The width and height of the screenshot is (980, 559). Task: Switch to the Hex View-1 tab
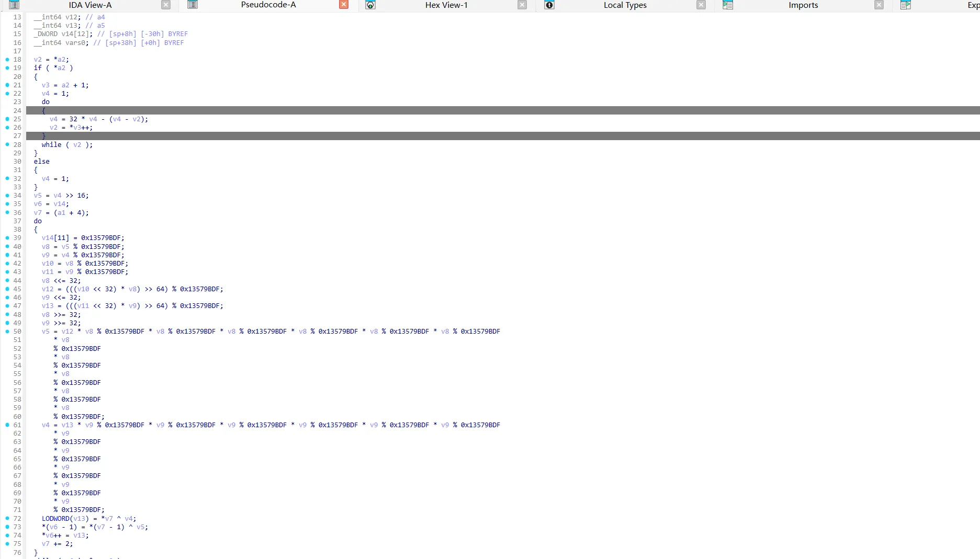[446, 5]
